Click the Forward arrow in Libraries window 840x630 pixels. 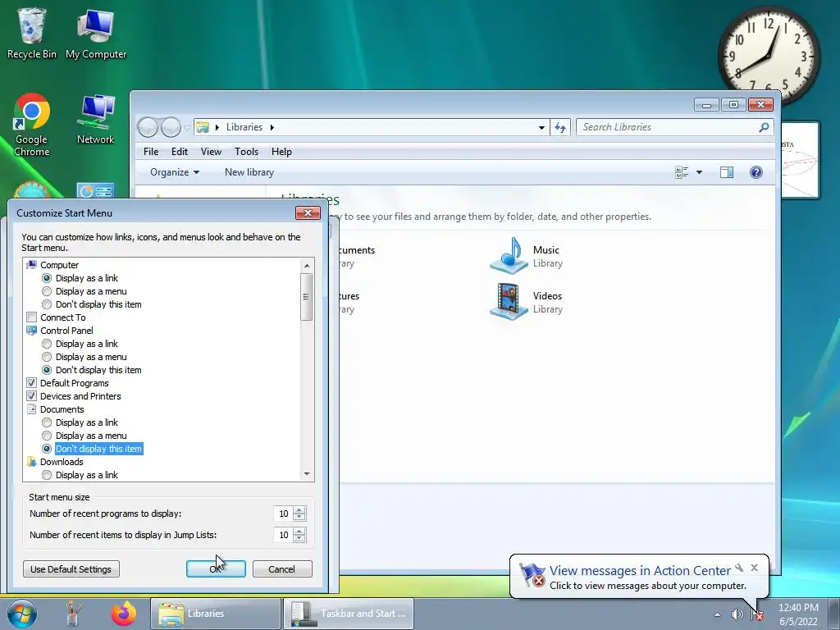click(x=171, y=127)
